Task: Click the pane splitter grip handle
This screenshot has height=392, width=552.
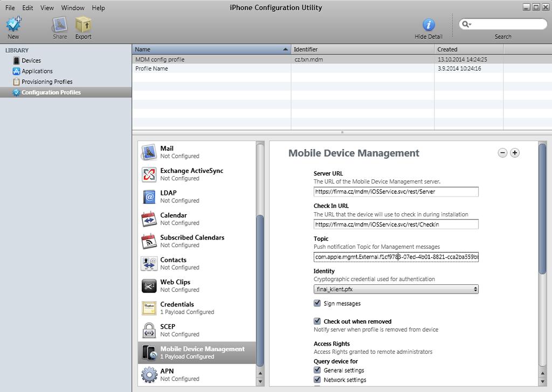Action: pyautogui.click(x=342, y=132)
